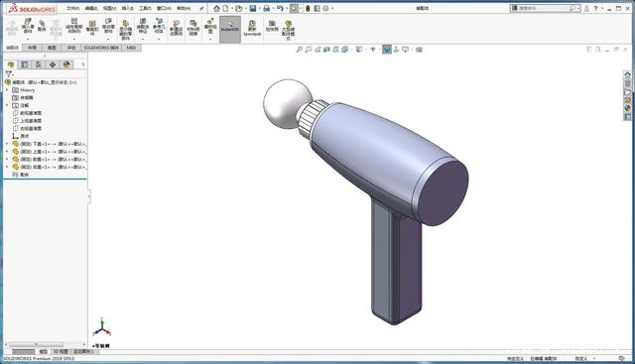Screen dimensions: 635x364
Task: Switch to the MBD ribbon tab
Action: [131, 48]
